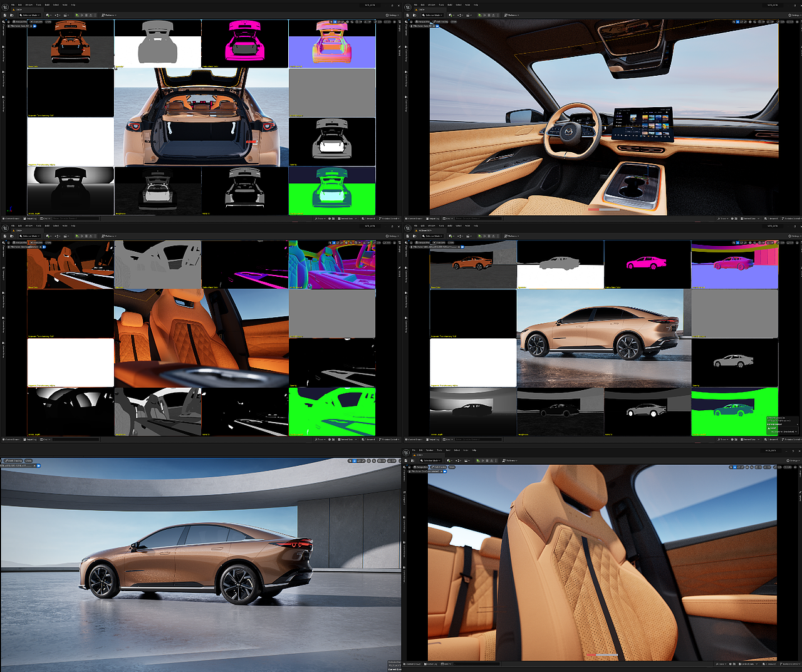Open Help menu in bottom-right seat window
The height and width of the screenshot is (672, 802).
pos(474,450)
